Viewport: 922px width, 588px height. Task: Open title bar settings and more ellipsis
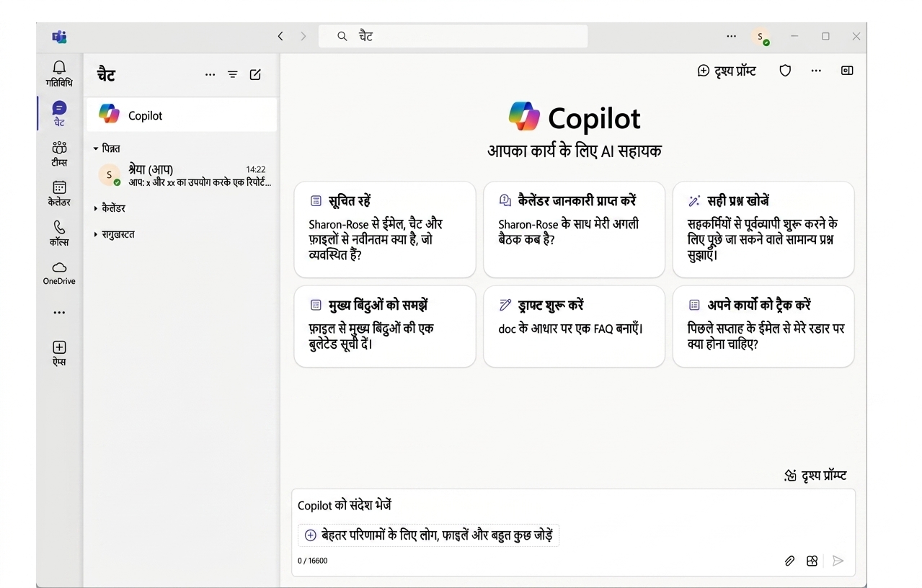pos(732,36)
